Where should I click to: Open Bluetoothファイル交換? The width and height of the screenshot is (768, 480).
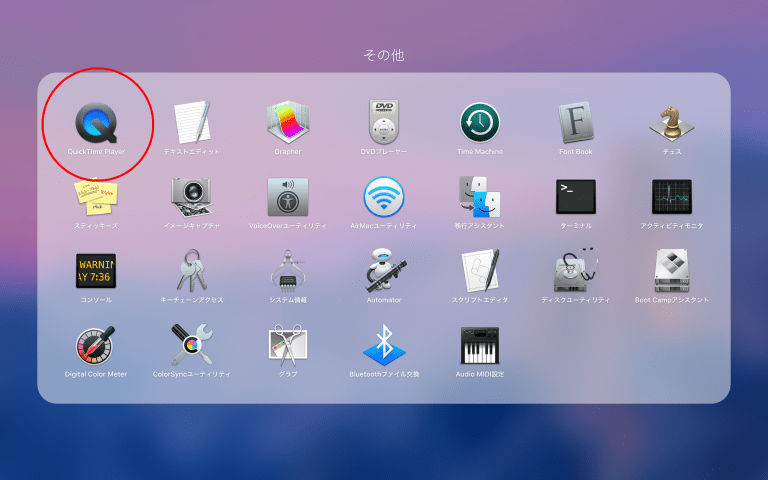[x=384, y=345]
